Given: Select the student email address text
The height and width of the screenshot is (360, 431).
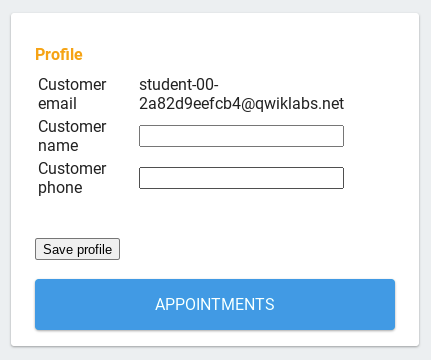Looking at the screenshot, I should pyautogui.click(x=241, y=94).
